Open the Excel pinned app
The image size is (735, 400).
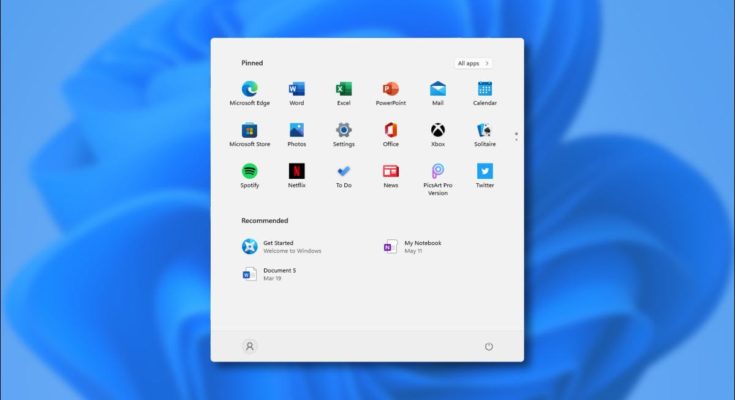click(x=343, y=90)
